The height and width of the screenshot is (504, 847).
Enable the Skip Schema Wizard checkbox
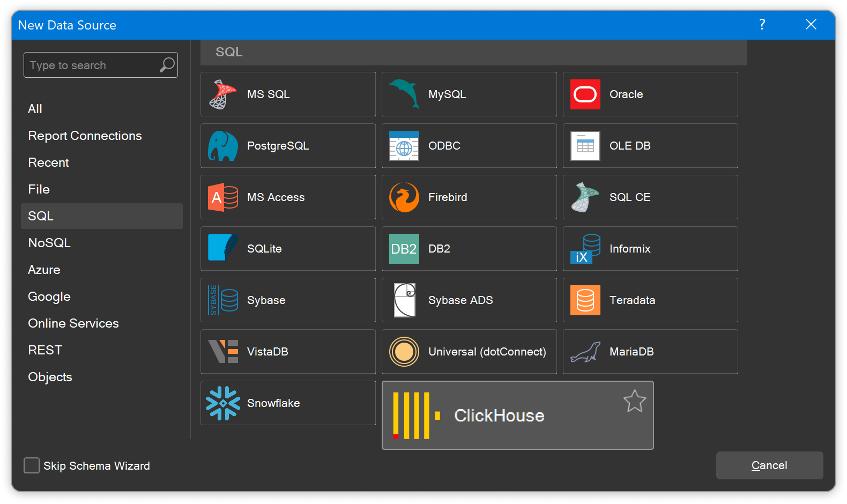32,465
